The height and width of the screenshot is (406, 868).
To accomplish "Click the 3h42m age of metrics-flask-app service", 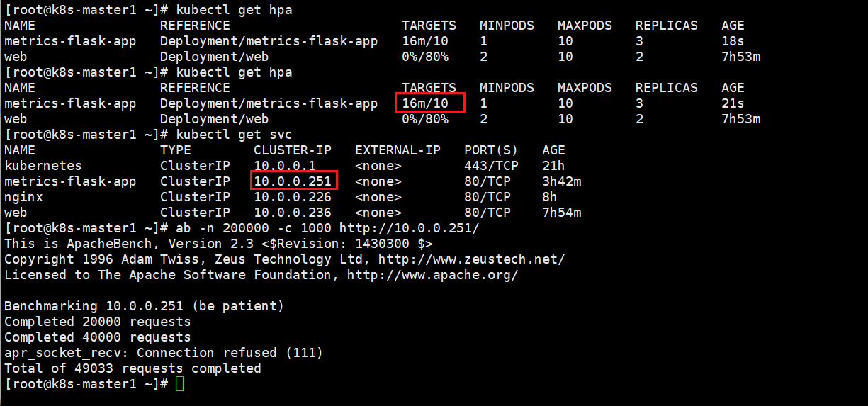I will coord(562,181).
